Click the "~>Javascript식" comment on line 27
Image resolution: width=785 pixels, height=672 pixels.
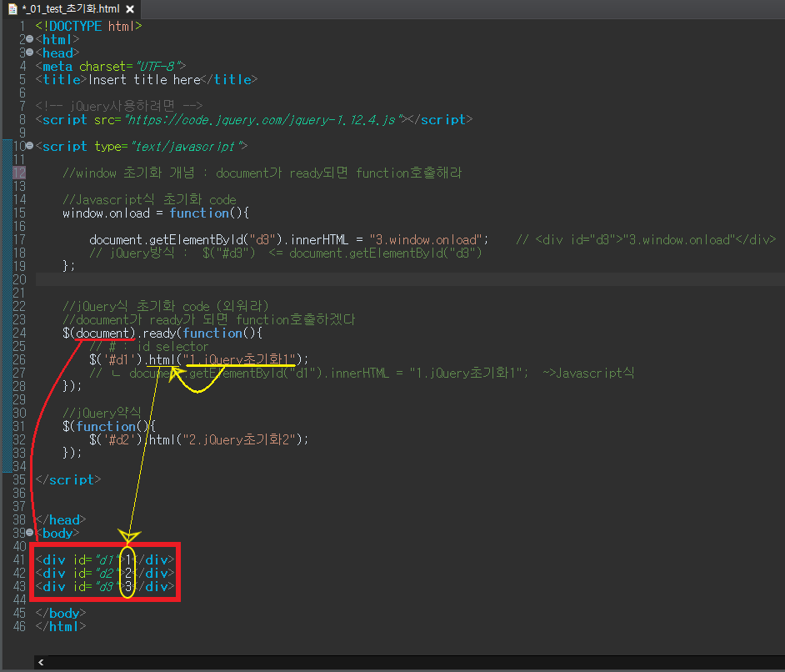point(588,373)
